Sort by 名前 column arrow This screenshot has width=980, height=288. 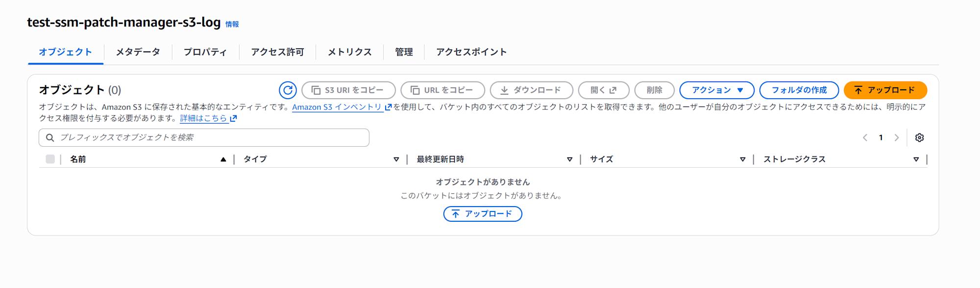pos(223,159)
